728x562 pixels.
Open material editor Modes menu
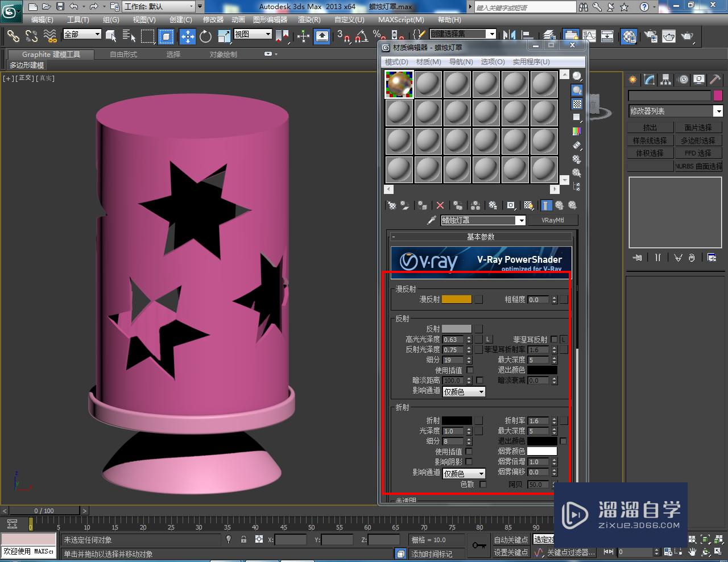(396, 61)
